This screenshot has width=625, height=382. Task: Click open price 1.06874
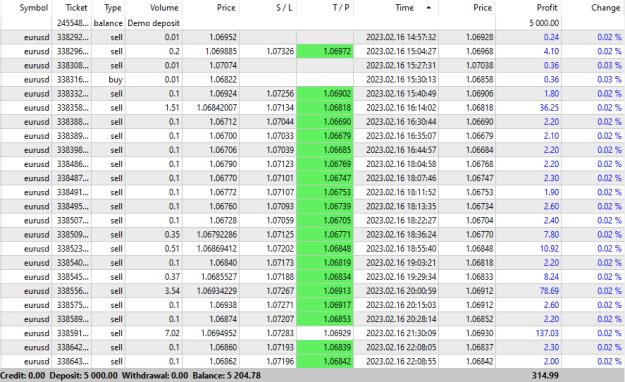point(223,319)
